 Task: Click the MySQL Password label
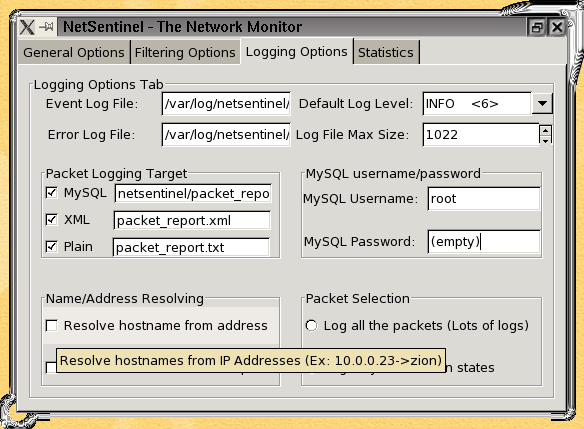[359, 242]
